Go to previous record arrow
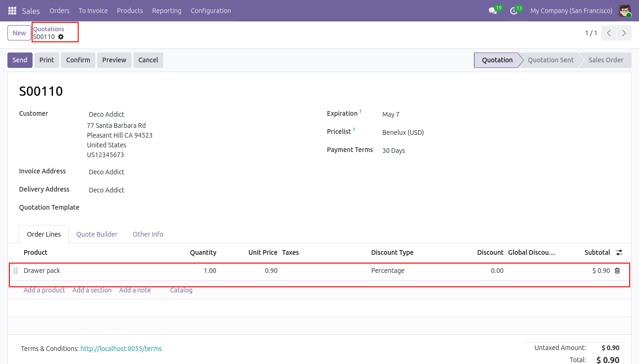This screenshot has width=639, height=364. 609,33
